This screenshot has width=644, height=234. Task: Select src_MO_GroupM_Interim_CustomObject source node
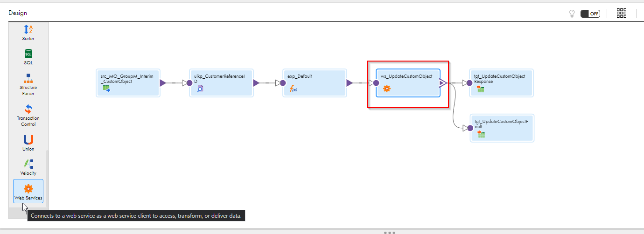point(128,83)
